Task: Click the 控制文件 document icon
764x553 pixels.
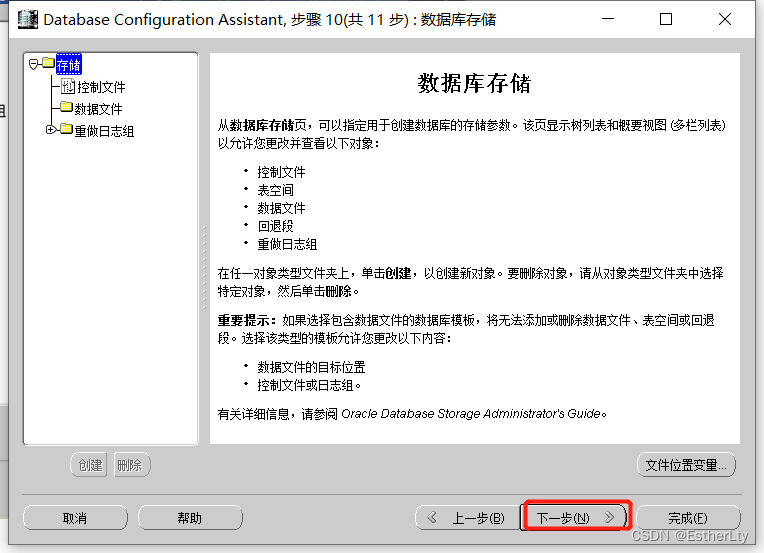Action: click(68, 86)
